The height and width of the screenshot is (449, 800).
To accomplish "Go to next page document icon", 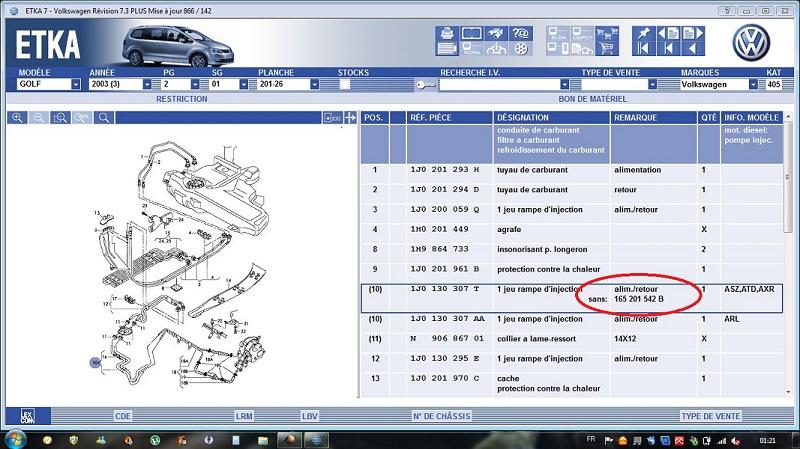I will coord(693,34).
